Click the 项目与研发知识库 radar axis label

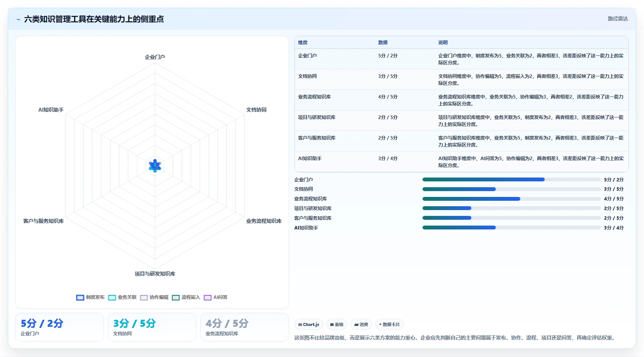(155, 274)
